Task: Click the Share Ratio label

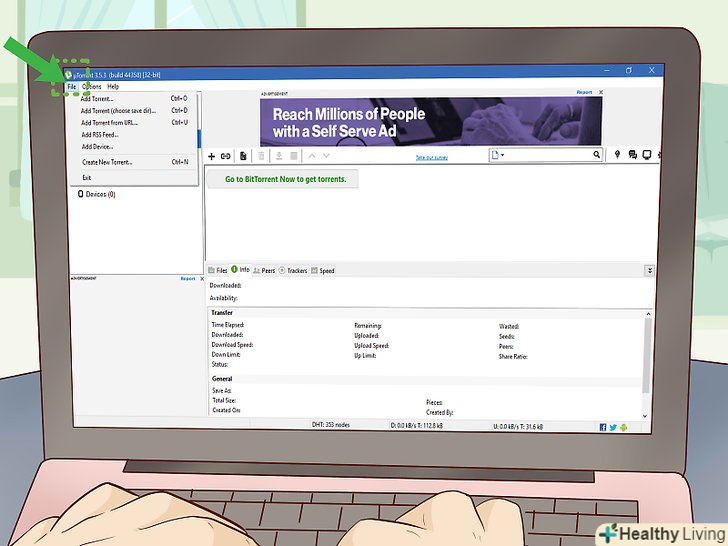Action: (513, 357)
